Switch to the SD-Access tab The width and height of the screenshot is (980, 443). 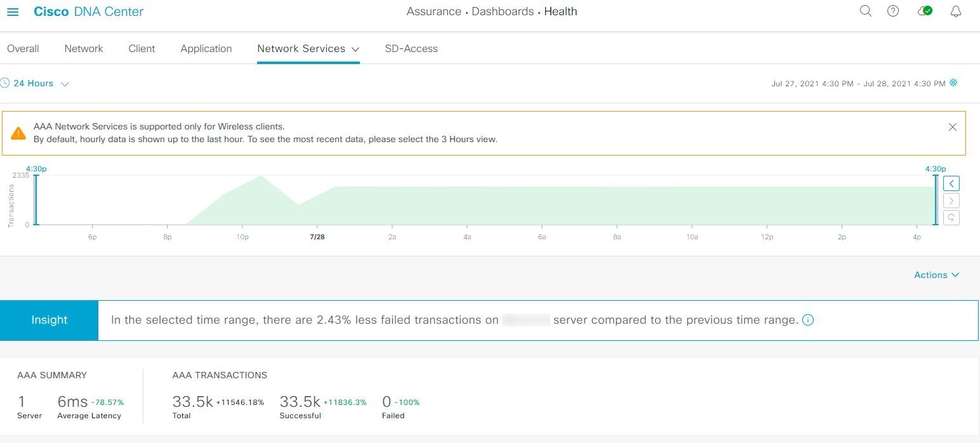pyautogui.click(x=411, y=48)
